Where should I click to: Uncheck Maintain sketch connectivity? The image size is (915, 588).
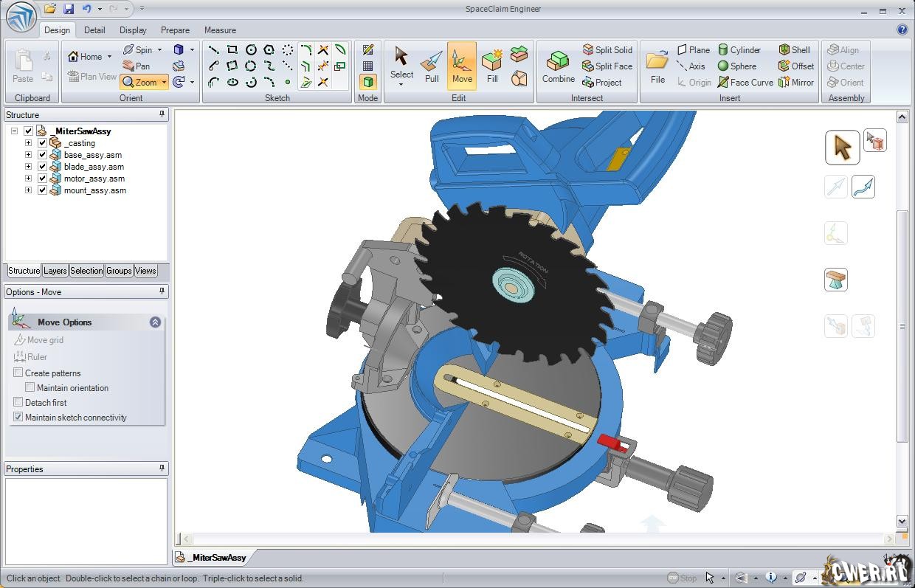pos(18,418)
